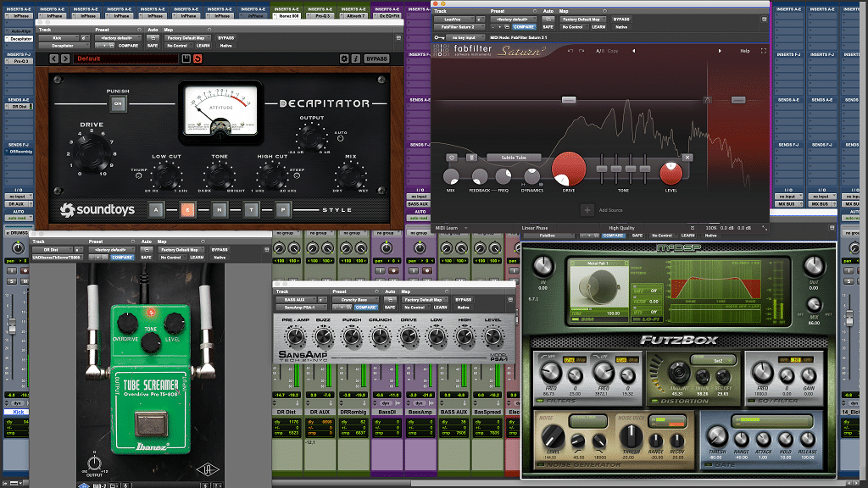868x488 pixels.
Task: Click the Saturn output options icon
Action: [x=693, y=228]
